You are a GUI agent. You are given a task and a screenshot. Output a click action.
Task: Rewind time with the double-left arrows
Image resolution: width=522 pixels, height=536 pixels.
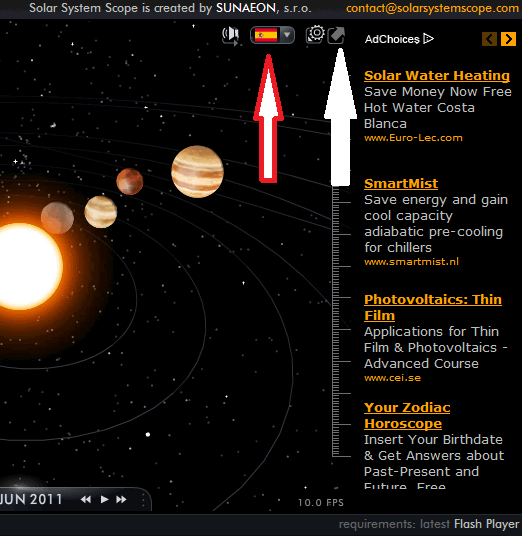pos(86,499)
